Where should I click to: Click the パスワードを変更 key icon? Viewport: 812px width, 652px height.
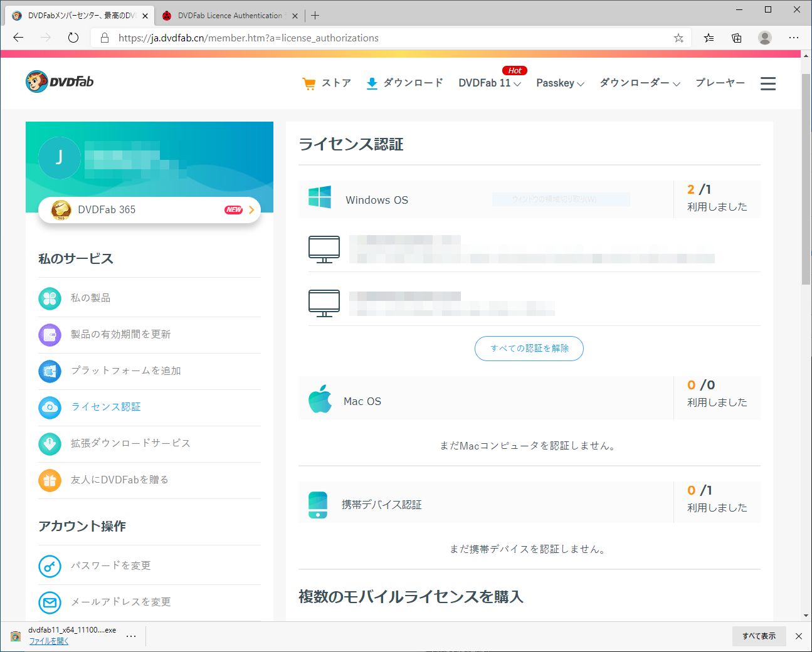(x=50, y=566)
